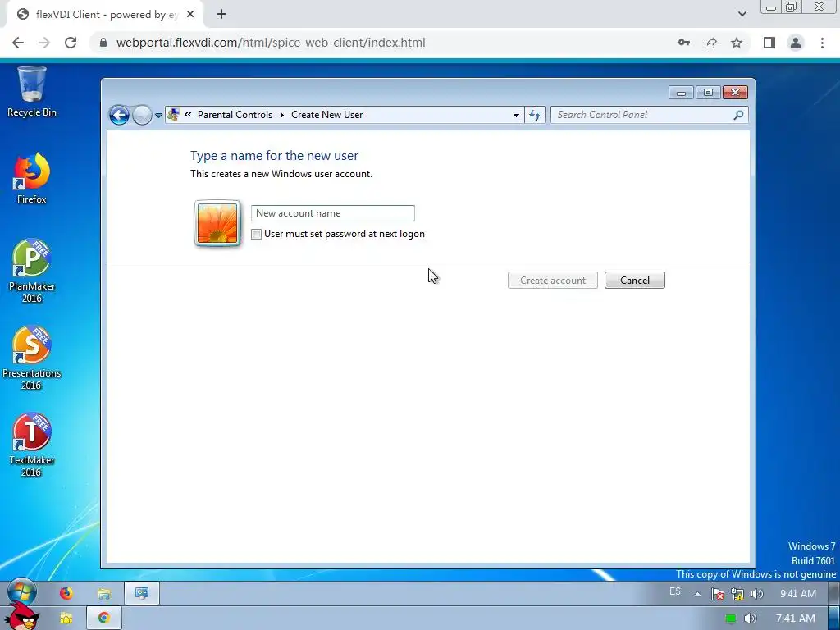Click the yellow taskbar icon beside Chrome
Screen dimensions: 840x630
(66, 619)
